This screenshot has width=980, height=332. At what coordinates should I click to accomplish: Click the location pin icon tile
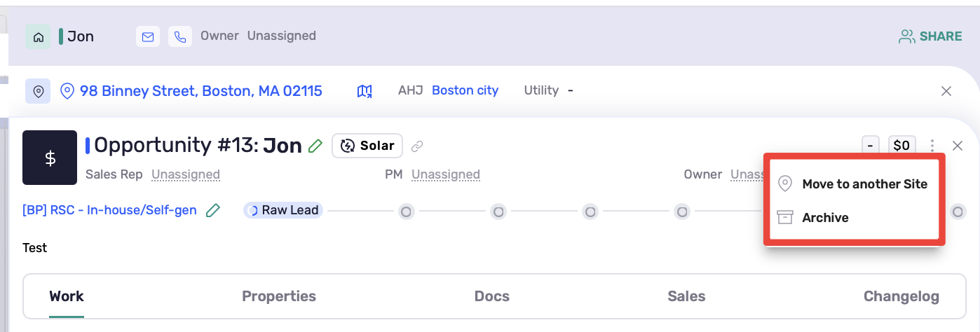(38, 91)
